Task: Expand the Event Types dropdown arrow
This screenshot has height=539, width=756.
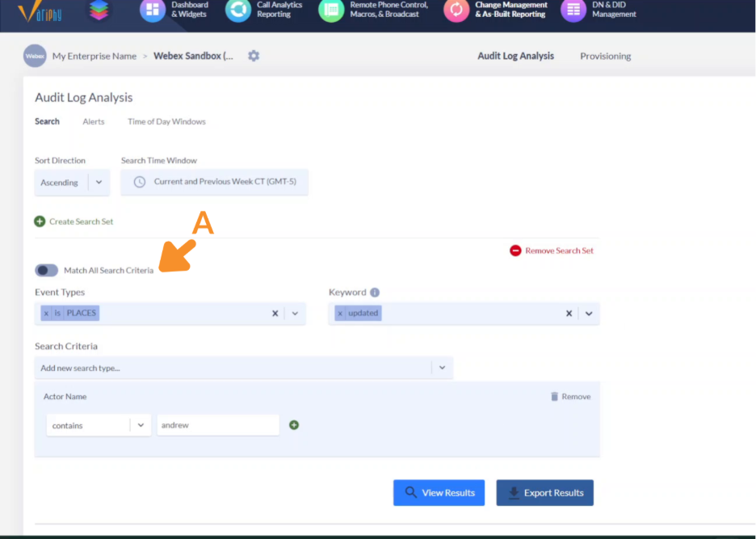Action: coord(295,314)
